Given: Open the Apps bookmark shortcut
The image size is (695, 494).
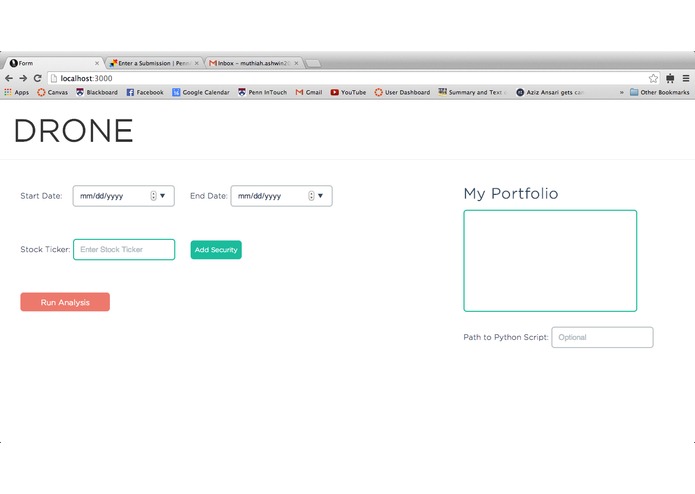Looking at the screenshot, I should click(x=16, y=92).
